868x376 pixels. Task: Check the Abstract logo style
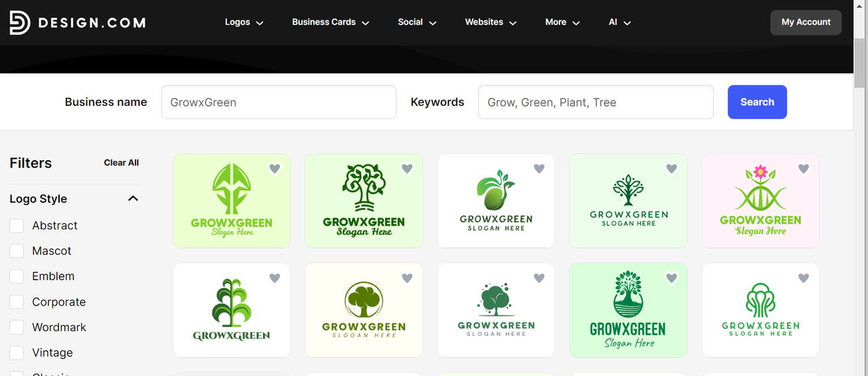17,225
